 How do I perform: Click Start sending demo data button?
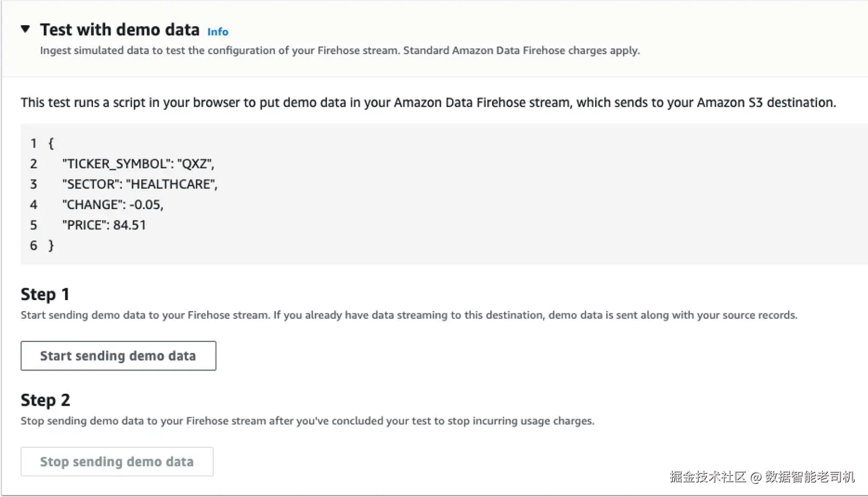coord(118,356)
